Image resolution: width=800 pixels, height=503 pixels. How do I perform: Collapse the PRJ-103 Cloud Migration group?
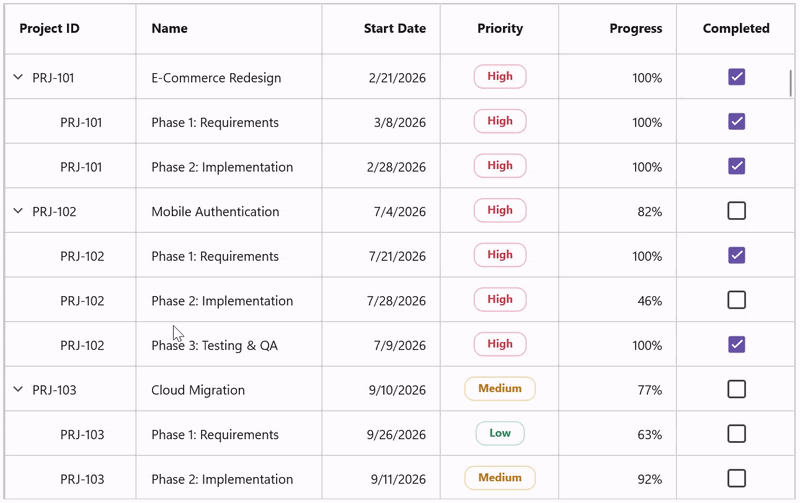click(x=18, y=389)
